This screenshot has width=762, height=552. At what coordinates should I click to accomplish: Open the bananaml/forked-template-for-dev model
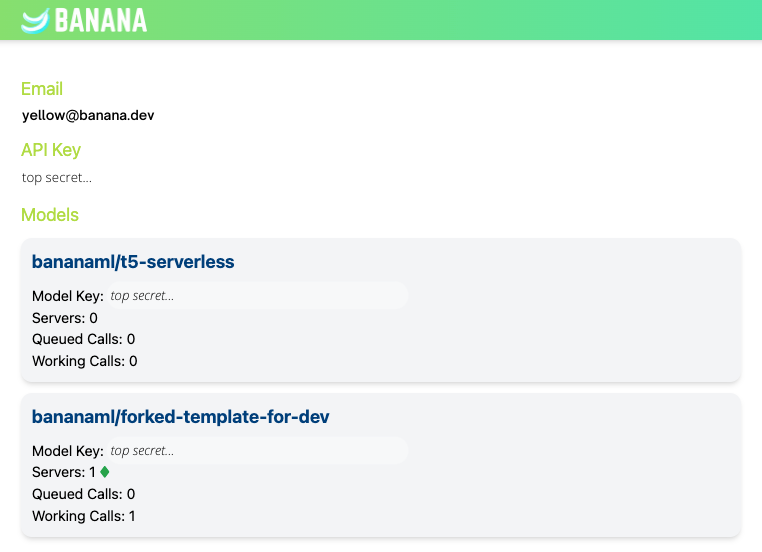click(181, 417)
